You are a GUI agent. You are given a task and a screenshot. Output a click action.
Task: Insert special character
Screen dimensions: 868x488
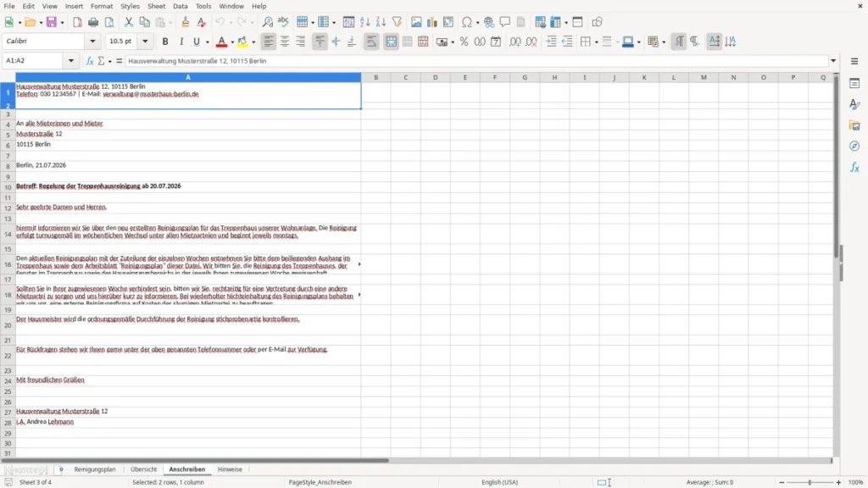coord(467,22)
